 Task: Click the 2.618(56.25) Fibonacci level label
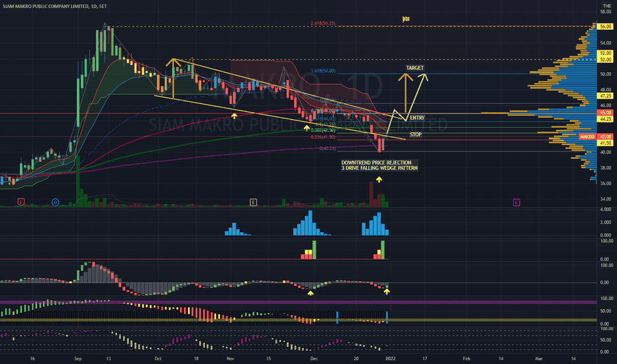(323, 23)
